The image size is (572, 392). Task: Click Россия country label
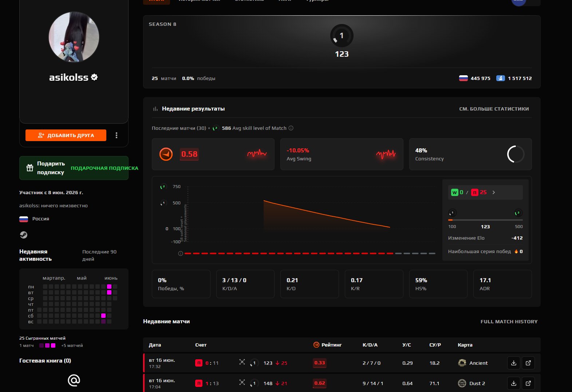pyautogui.click(x=41, y=219)
